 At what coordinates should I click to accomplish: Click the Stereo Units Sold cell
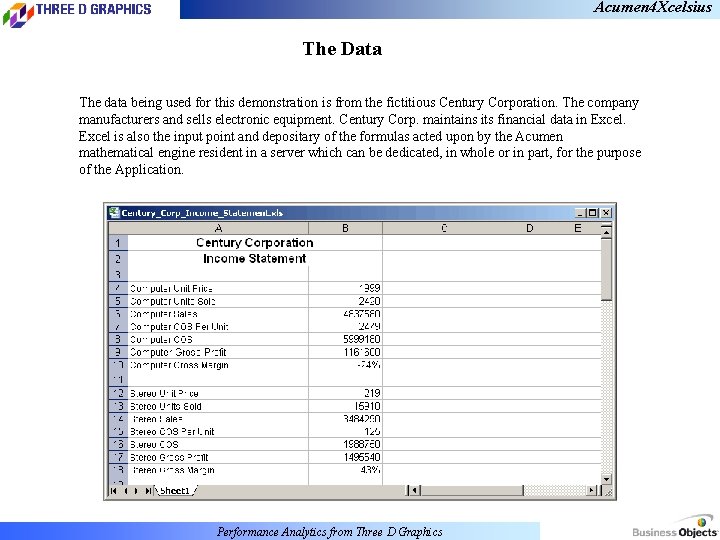click(218, 406)
